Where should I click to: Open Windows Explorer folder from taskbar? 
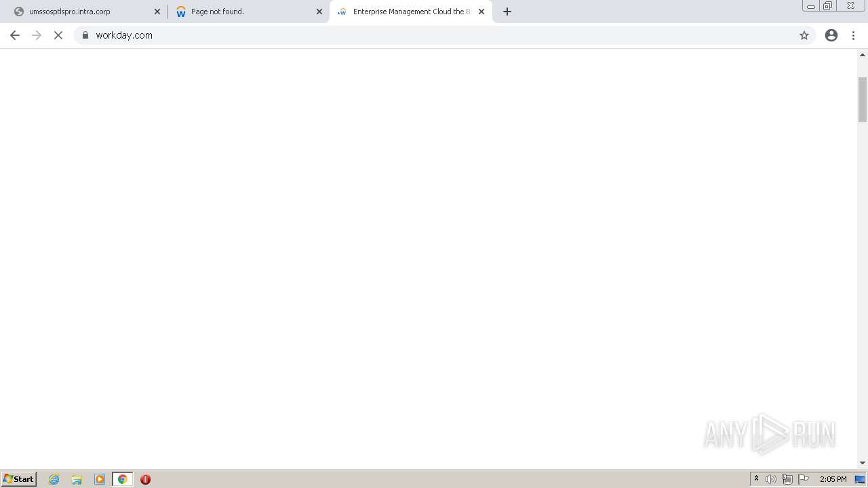tap(77, 479)
